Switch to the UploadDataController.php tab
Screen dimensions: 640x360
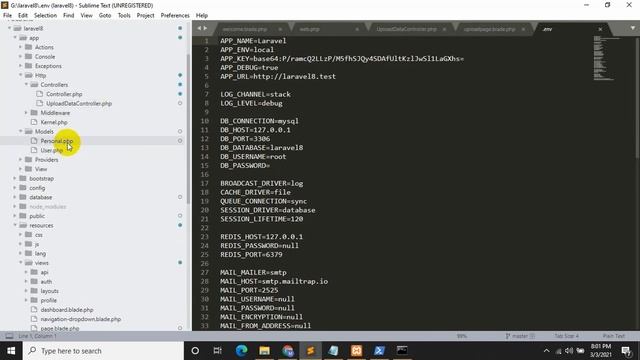[x=406, y=29]
